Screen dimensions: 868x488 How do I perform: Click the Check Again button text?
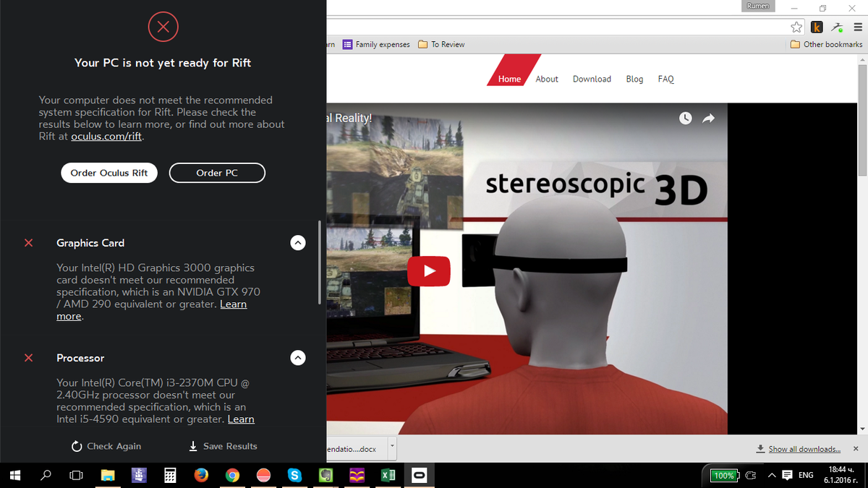click(x=114, y=446)
